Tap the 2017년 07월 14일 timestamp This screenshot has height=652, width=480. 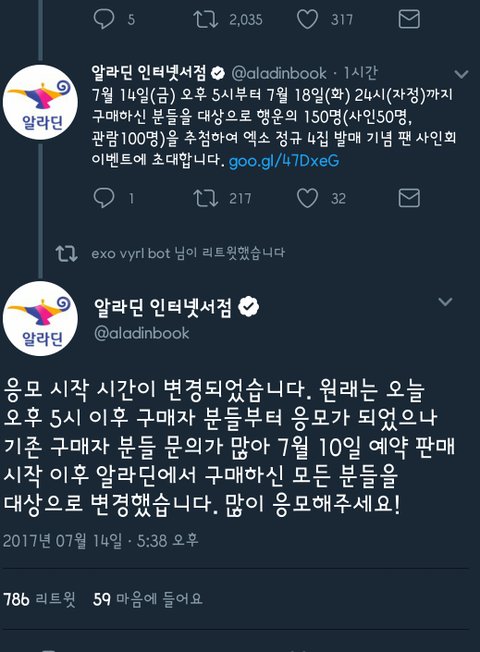click(x=100, y=540)
